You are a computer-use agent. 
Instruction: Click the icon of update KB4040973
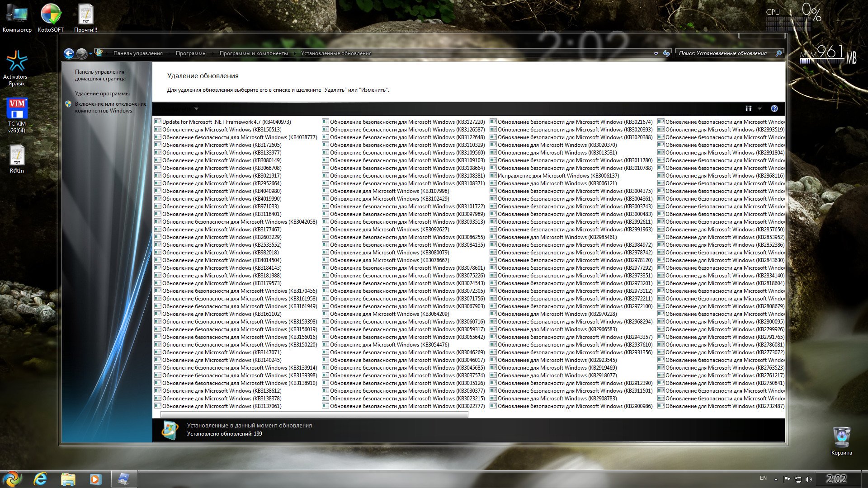tap(158, 122)
